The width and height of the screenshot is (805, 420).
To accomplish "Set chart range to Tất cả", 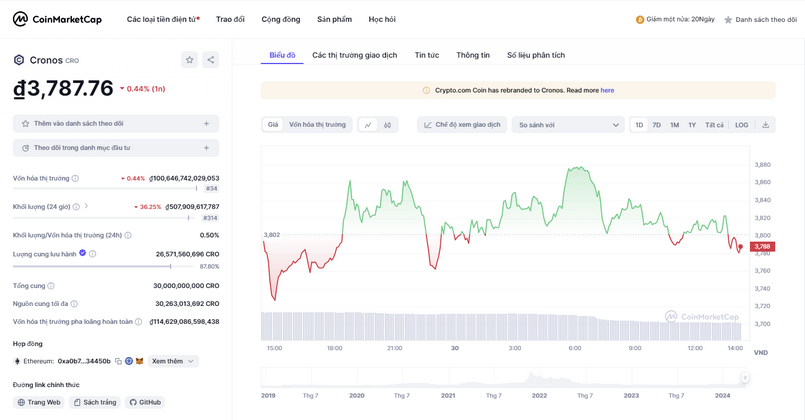I will tap(714, 125).
